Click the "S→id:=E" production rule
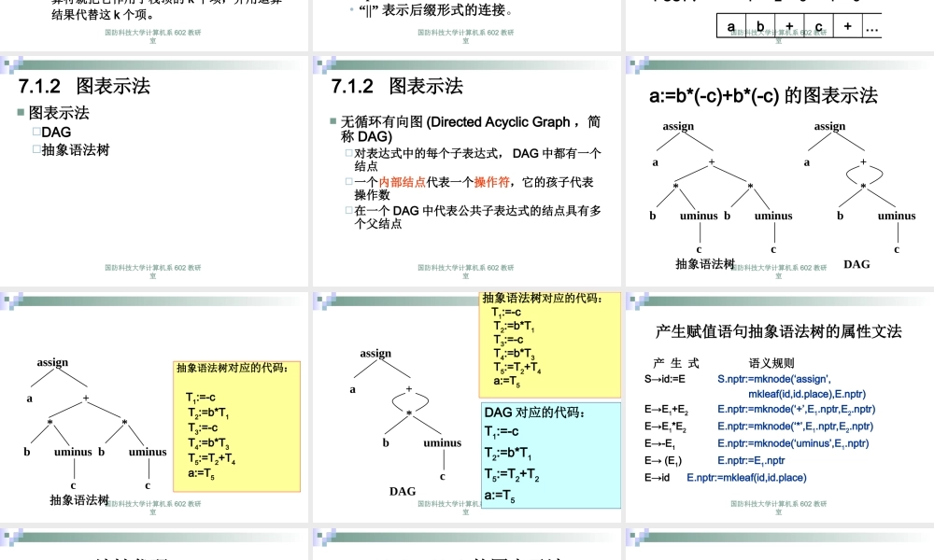 click(x=664, y=380)
